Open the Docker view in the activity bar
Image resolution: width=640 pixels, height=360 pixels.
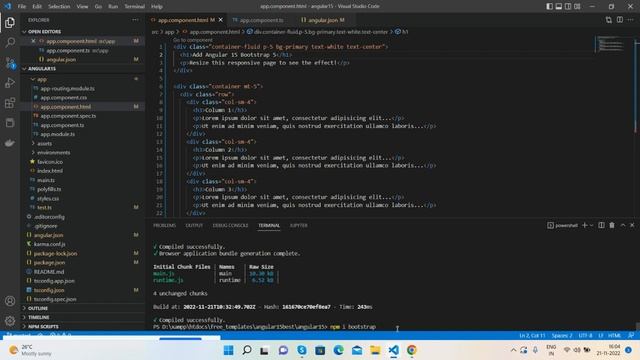pos(10,143)
